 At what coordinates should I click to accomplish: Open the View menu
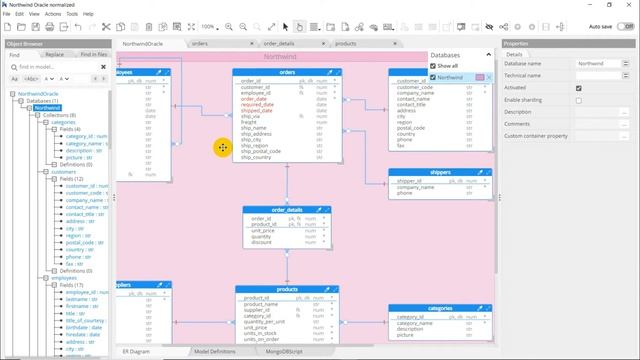pos(34,14)
